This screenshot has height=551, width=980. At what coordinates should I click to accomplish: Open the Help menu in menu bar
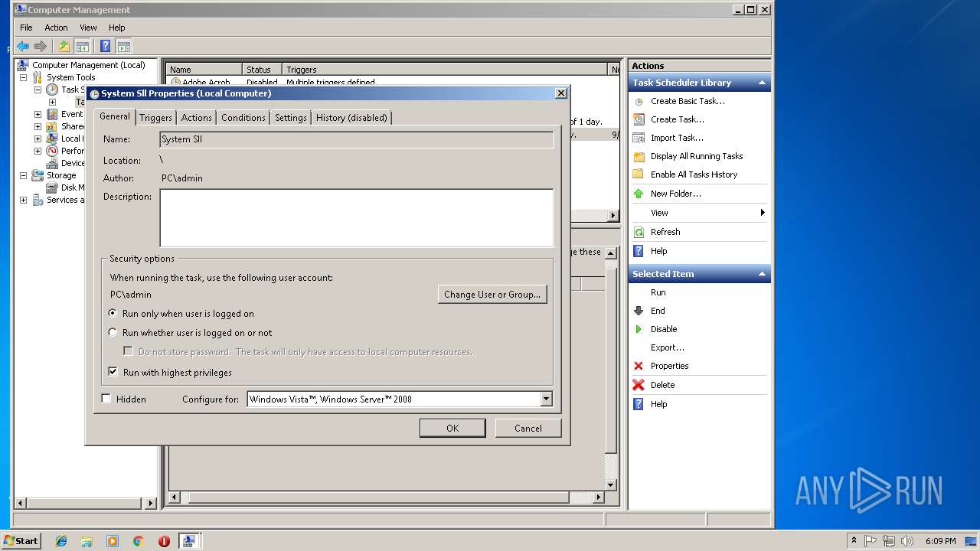[116, 28]
